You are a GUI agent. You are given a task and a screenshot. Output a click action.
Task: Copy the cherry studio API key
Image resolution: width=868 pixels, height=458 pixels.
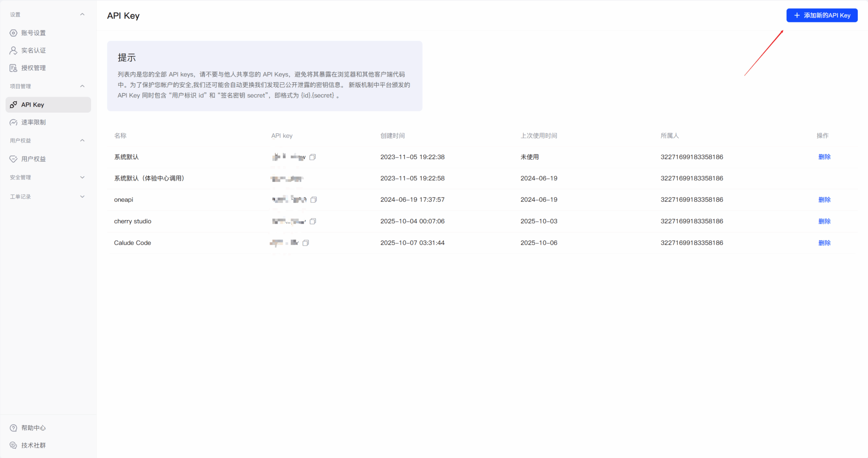(313, 221)
